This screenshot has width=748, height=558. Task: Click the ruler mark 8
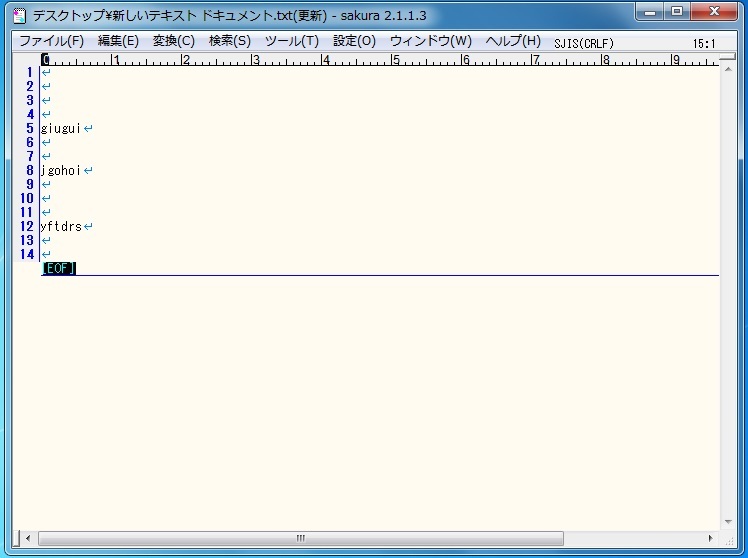click(606, 60)
